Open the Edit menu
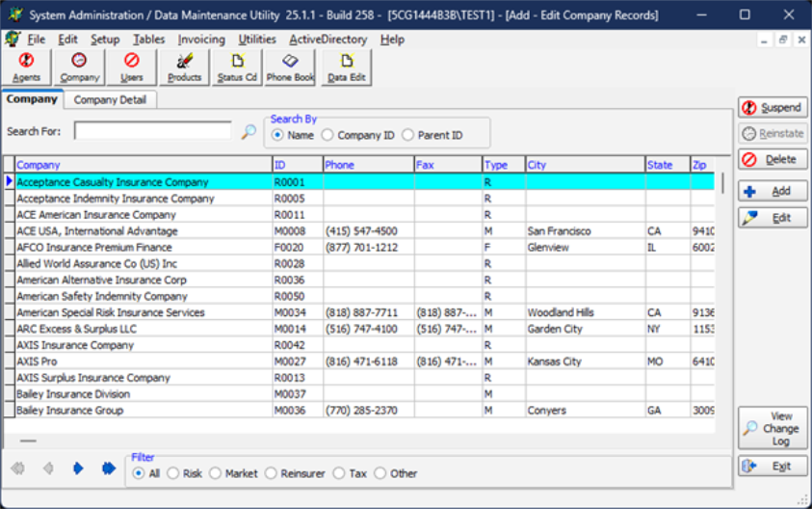Viewport: 812px width, 509px height. [x=67, y=40]
